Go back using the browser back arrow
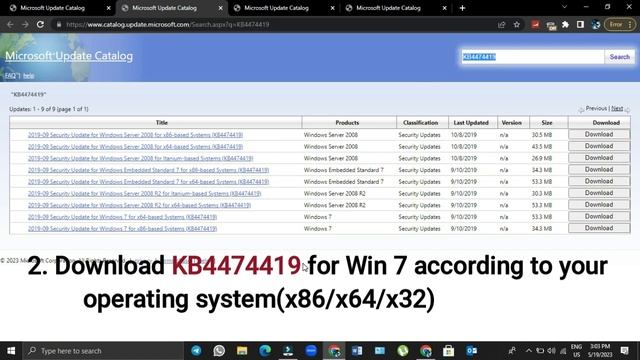This screenshot has width=640, height=360. point(10,24)
